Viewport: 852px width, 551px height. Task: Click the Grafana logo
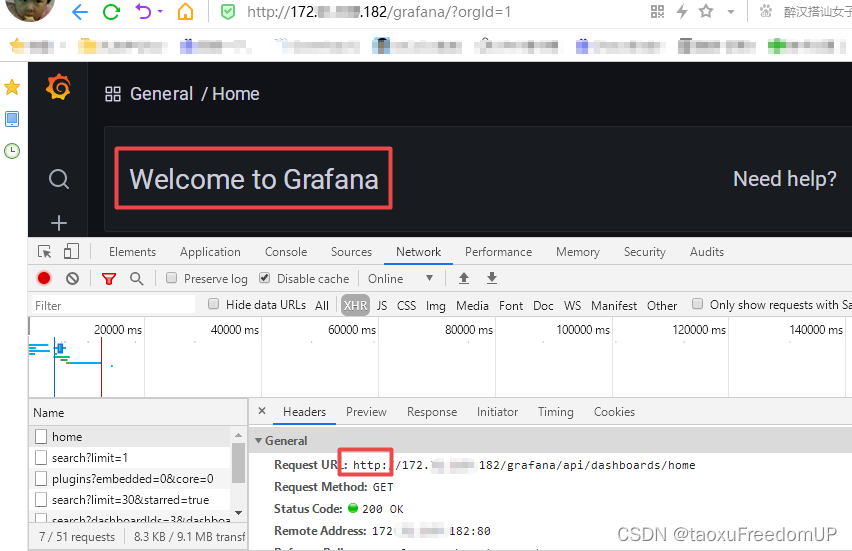click(x=59, y=87)
